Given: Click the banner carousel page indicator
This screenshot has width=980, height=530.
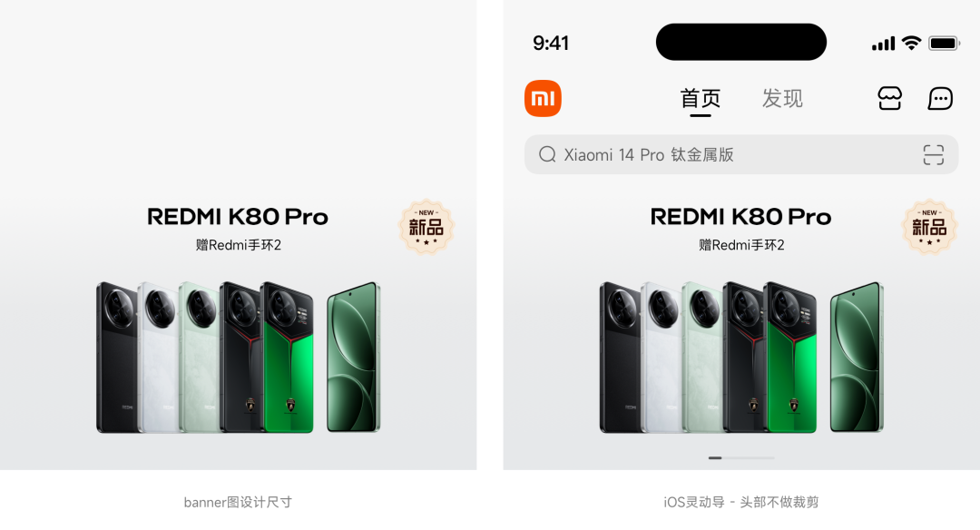Looking at the screenshot, I should click(x=741, y=458).
